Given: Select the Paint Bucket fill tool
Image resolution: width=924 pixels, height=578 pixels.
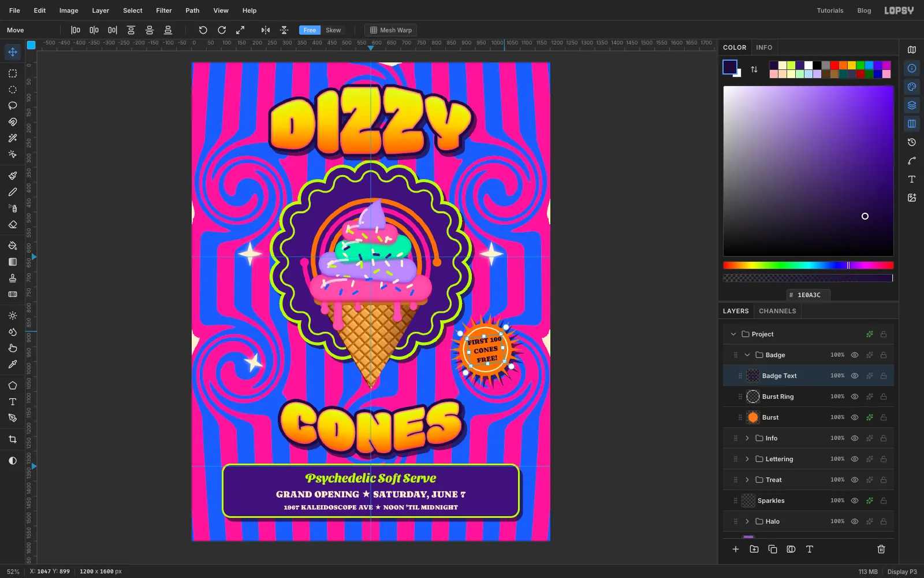Looking at the screenshot, I should (x=13, y=246).
